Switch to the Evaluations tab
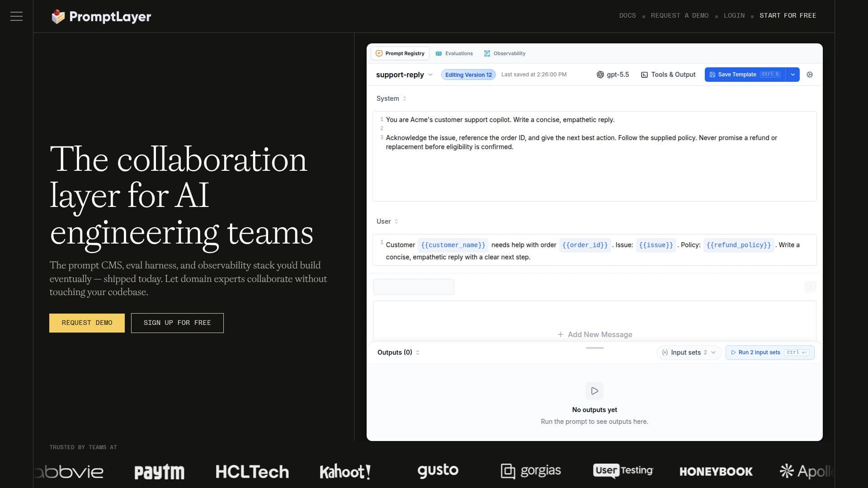The image size is (868, 488). (x=454, y=53)
